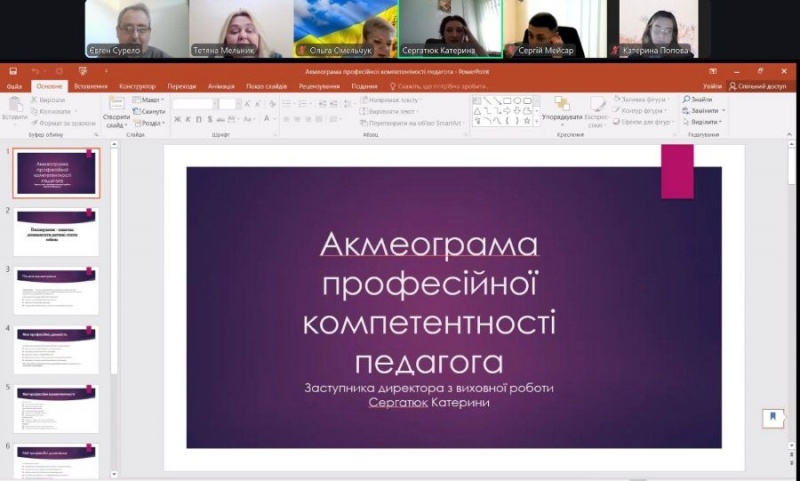The width and height of the screenshot is (800, 481).
Task: Click the Find (Знайти) search icon
Action: (x=688, y=100)
